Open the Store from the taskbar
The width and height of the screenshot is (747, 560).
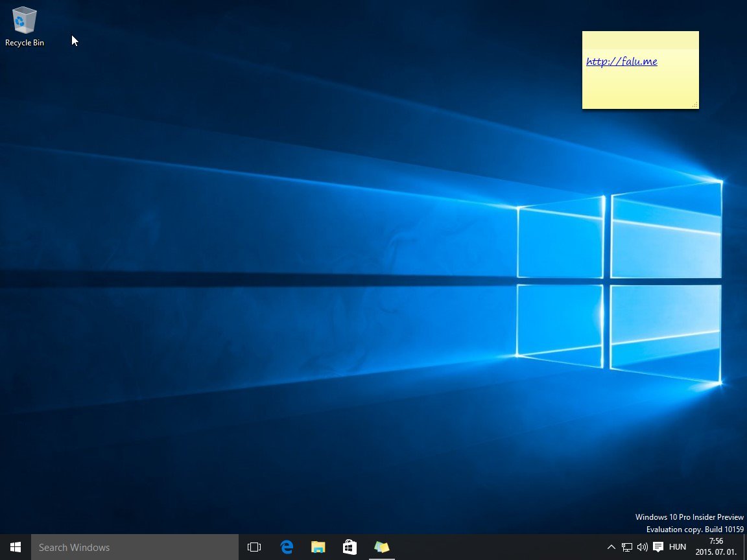tap(350, 547)
